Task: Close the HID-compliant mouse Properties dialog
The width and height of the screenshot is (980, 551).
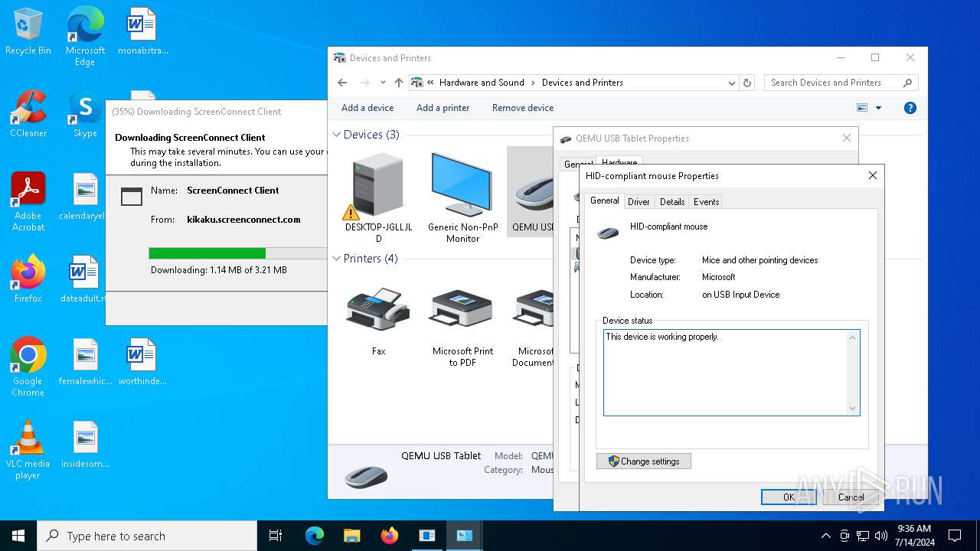Action: 872,175
